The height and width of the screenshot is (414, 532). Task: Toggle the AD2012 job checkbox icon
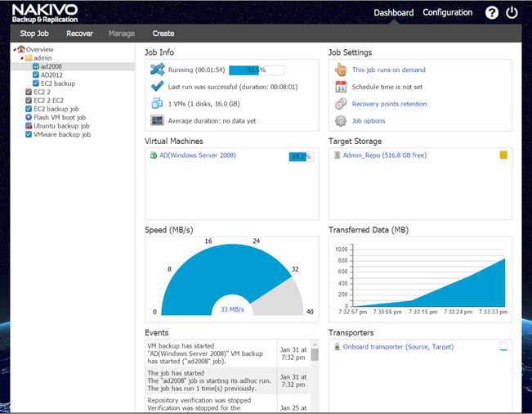36,74
